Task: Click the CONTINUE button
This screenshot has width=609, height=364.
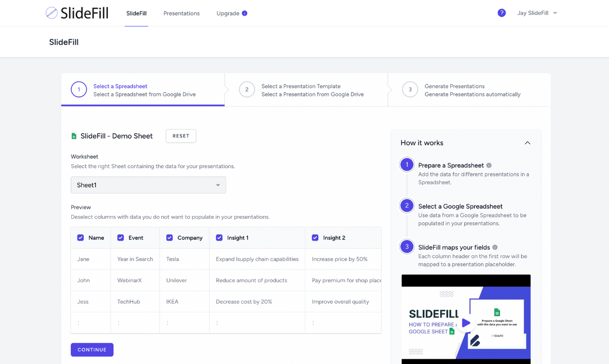Action: [x=92, y=350]
